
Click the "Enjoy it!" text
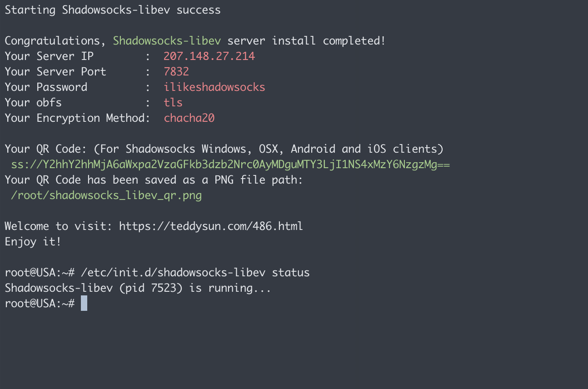33,242
